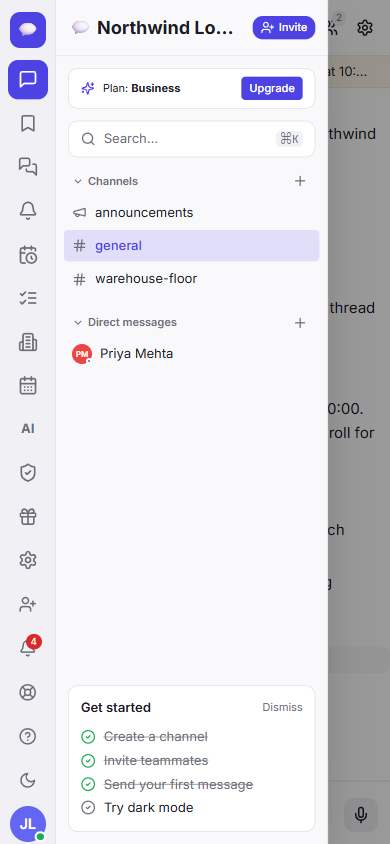Viewport: 390px width, 844px height.
Task: Open the task checklist sidebar icon
Action: [28, 298]
